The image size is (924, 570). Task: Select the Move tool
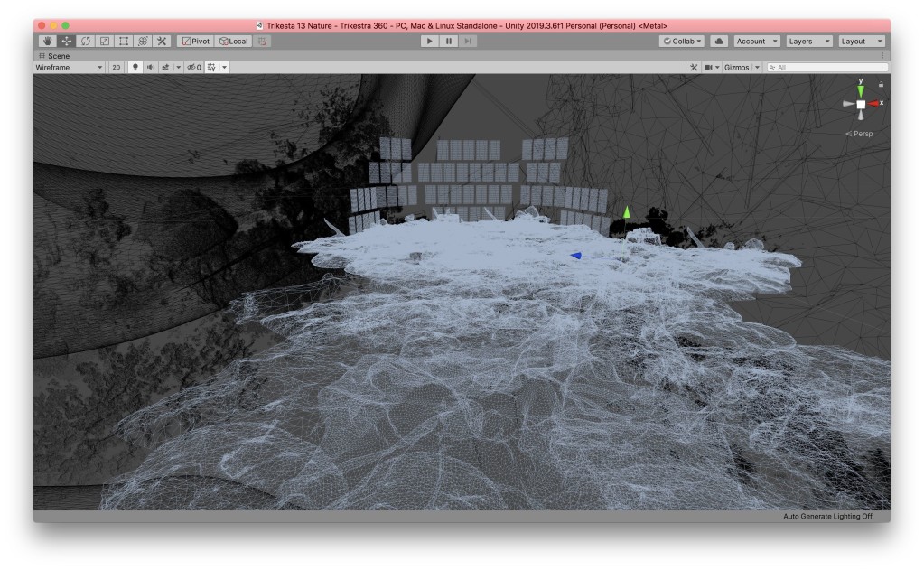tap(67, 42)
